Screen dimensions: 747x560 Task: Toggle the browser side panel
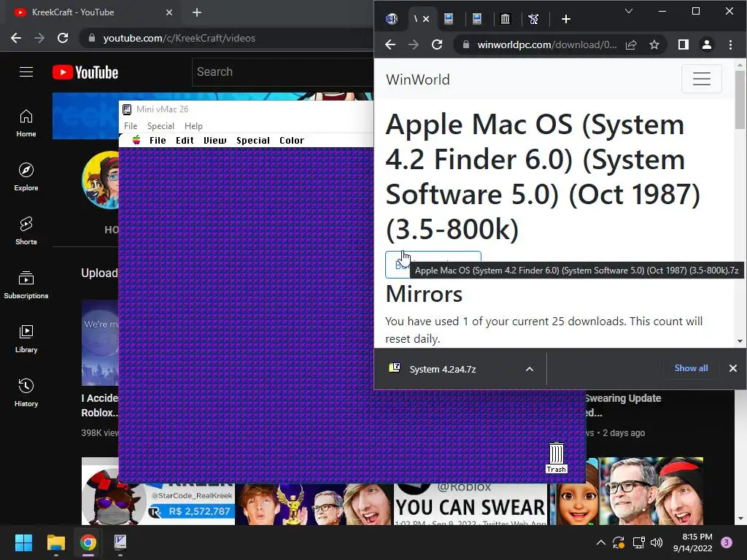683,44
